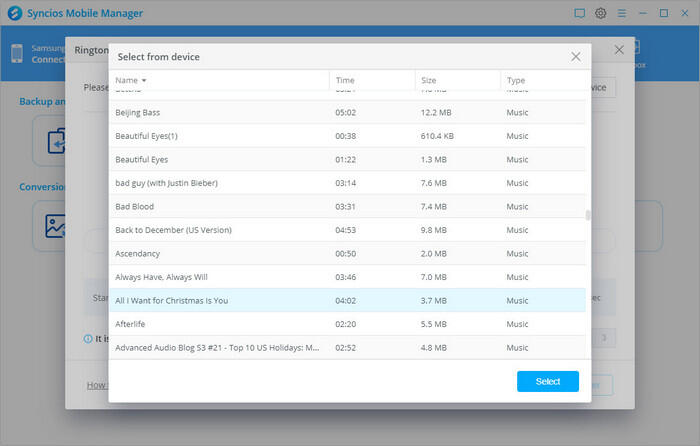Toggle sort arrow next to Name column
This screenshot has height=446, width=700.
(144, 80)
